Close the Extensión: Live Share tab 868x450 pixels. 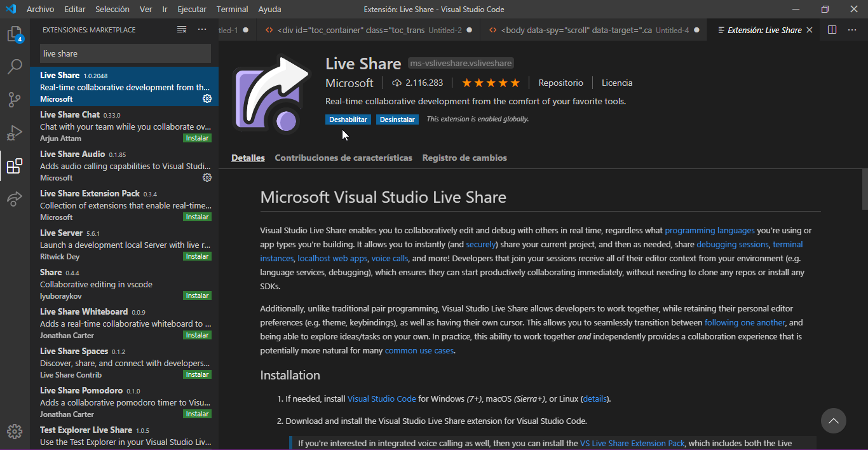[809, 30]
